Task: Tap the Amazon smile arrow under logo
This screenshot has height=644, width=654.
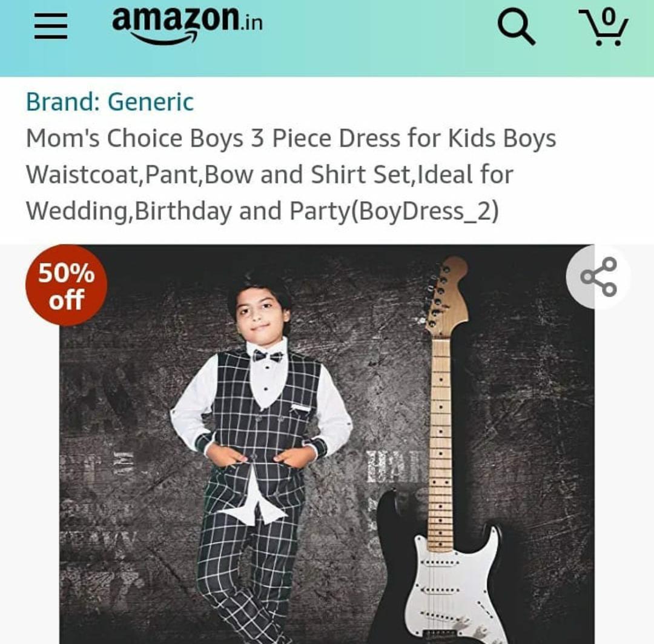Action: click(x=163, y=39)
